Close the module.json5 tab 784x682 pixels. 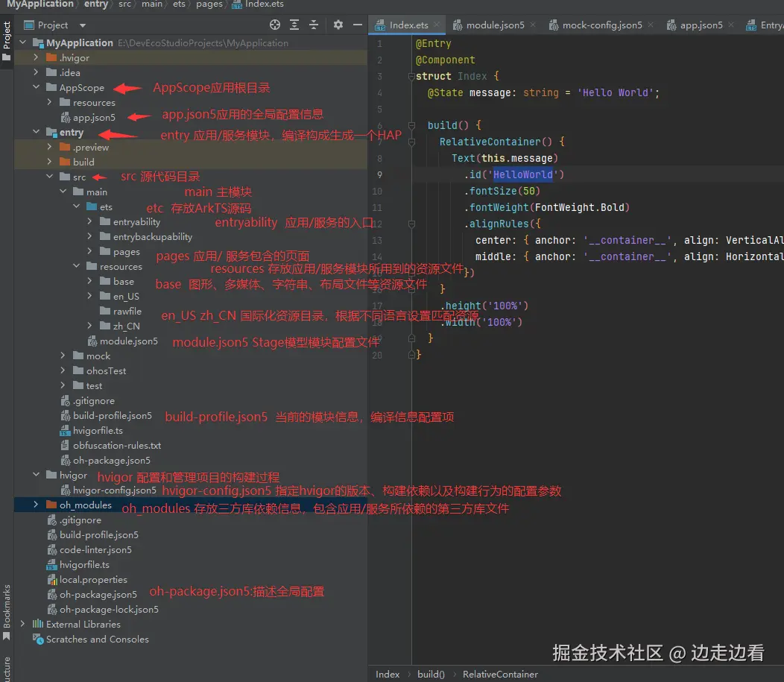[533, 25]
